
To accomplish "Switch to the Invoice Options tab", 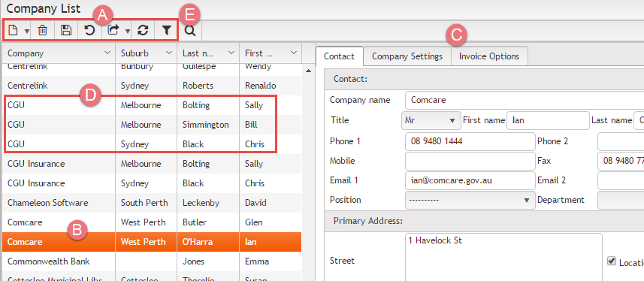I will pyautogui.click(x=489, y=56).
